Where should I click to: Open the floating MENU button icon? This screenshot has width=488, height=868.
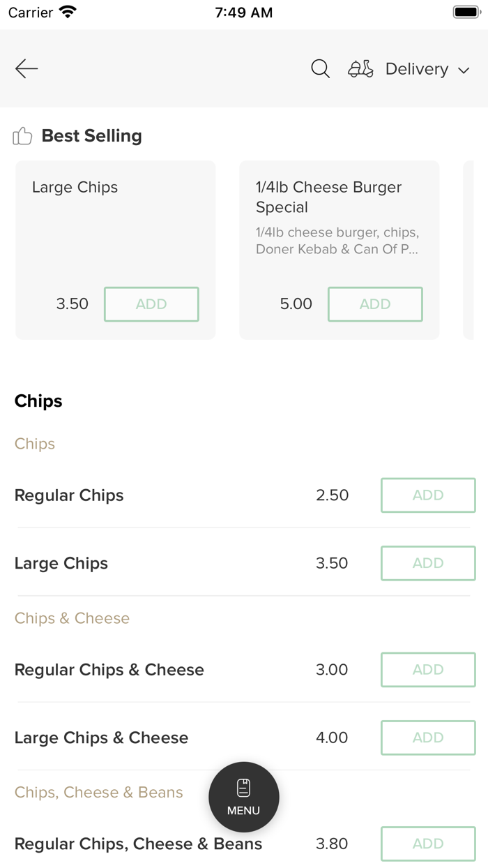point(243,797)
